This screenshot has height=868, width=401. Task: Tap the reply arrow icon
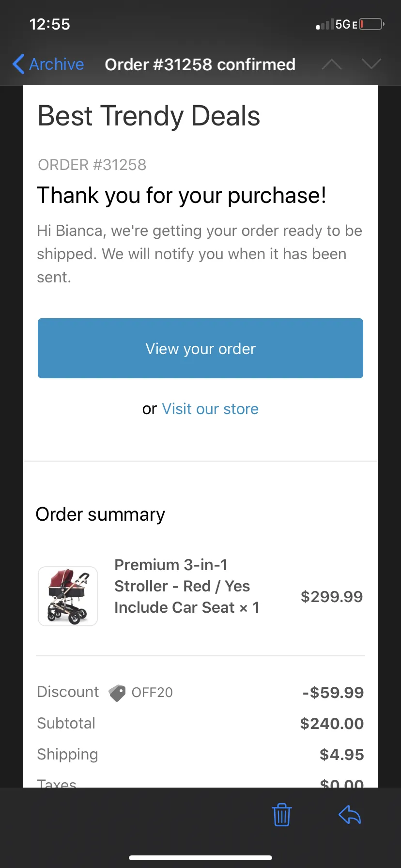coord(350,814)
